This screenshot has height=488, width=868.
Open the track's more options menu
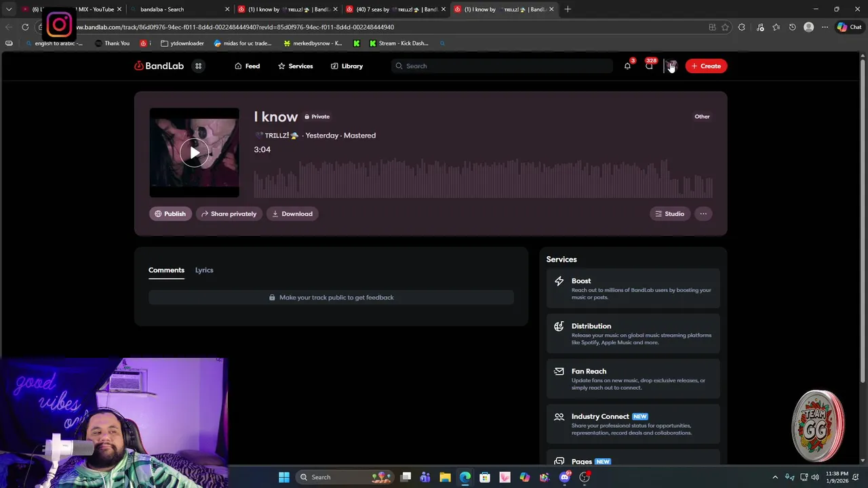(703, 213)
